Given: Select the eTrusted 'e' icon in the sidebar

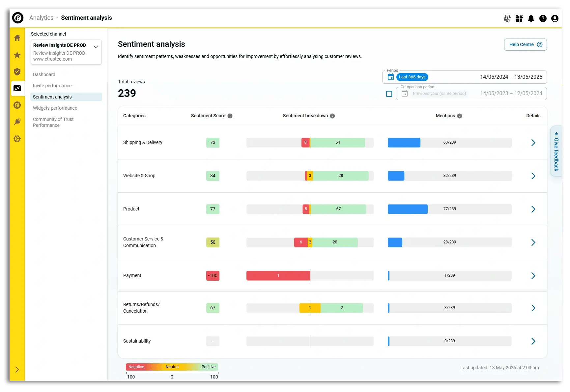Looking at the screenshot, I should pos(17,105).
